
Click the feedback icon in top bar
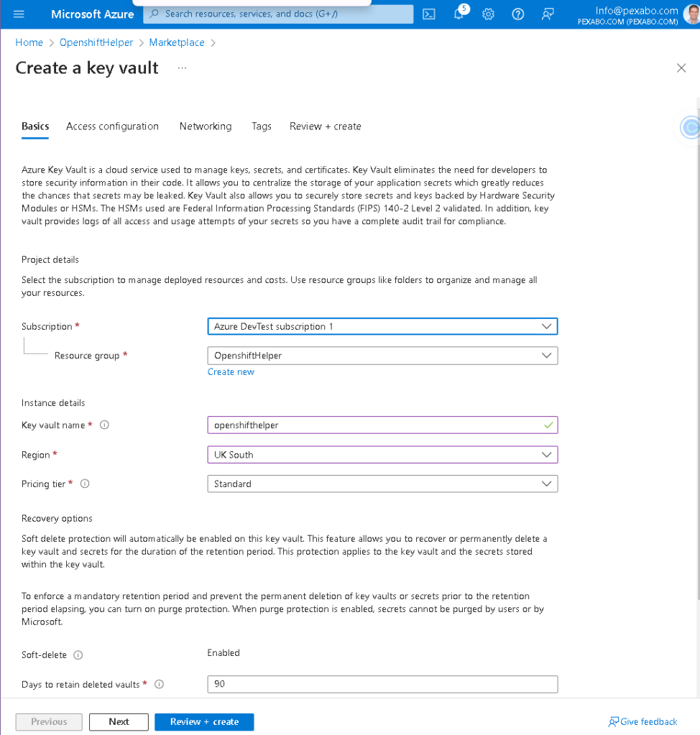tap(547, 14)
